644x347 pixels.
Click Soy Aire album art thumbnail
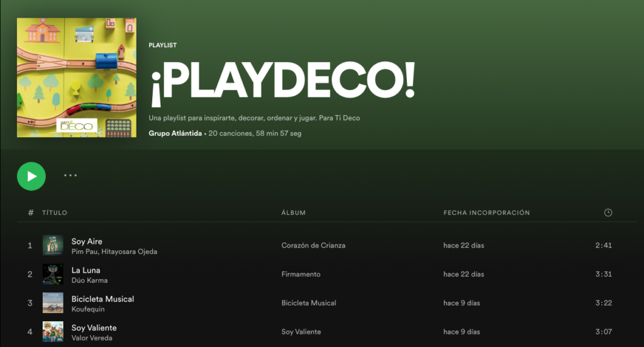coord(53,245)
